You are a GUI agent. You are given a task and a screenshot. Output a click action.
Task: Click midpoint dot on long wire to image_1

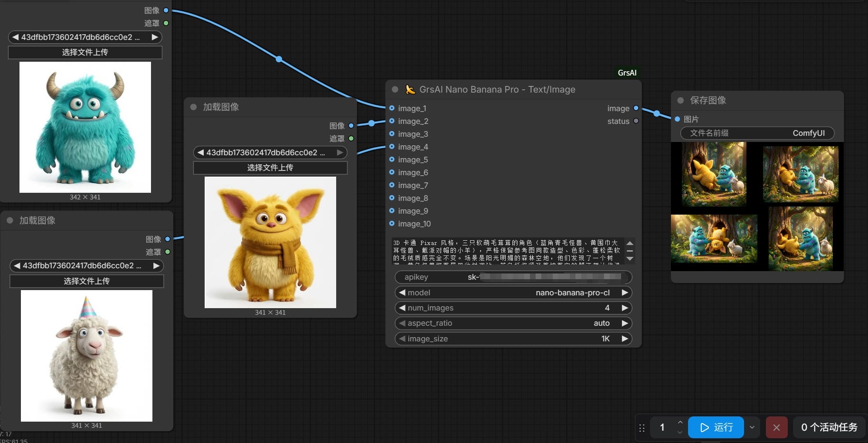click(279, 59)
